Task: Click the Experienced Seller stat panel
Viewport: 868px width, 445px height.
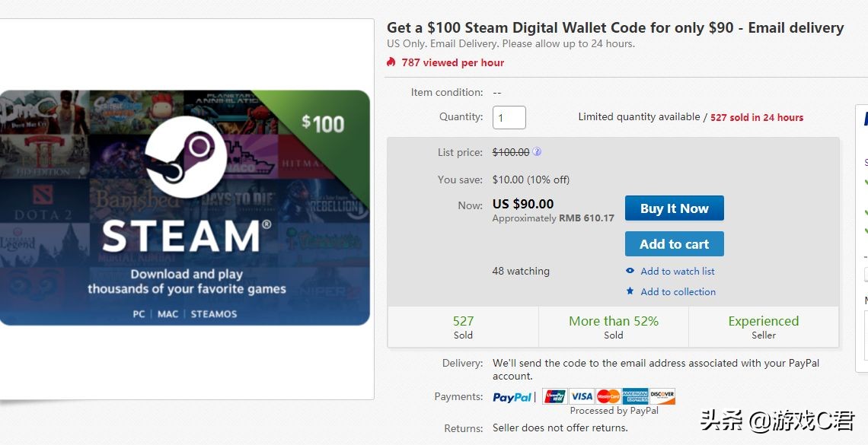Action: [763, 327]
